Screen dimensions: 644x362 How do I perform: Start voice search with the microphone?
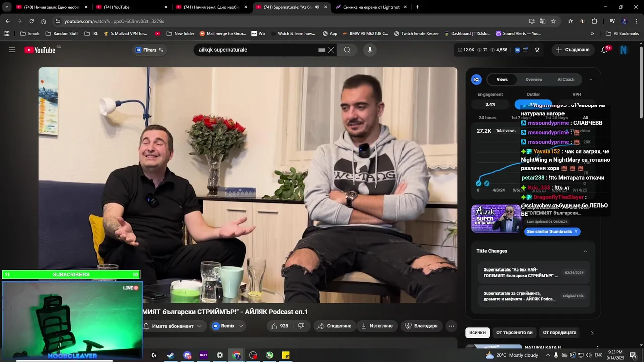[x=370, y=50]
